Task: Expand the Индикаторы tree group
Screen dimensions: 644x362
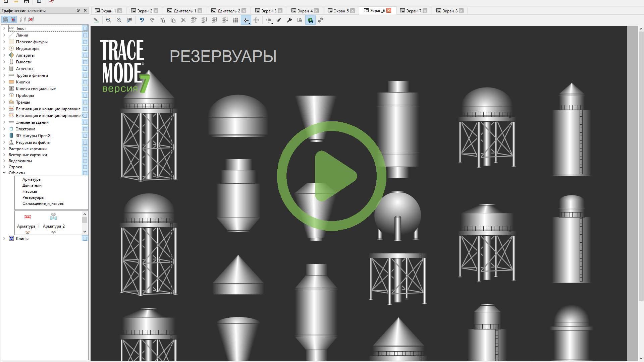Action: 4,49
